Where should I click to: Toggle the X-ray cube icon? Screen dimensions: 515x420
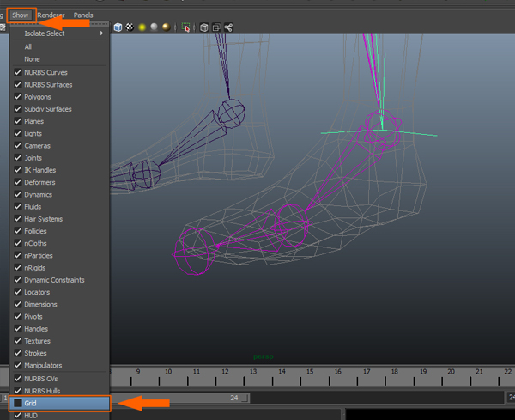click(204, 27)
